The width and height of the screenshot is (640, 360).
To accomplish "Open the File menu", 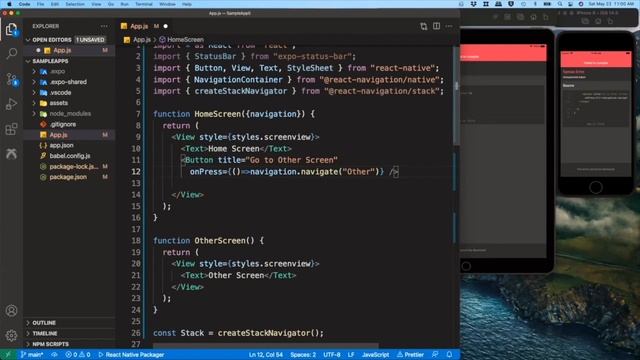I will [x=40, y=4].
